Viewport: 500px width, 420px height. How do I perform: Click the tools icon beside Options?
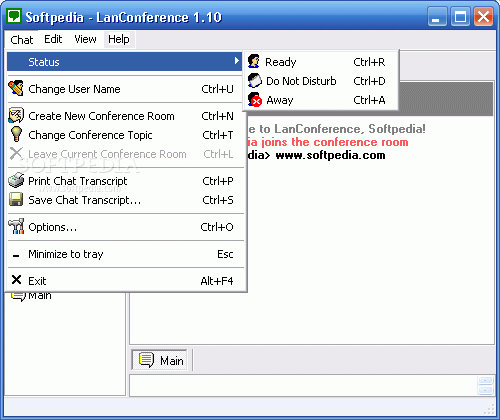[x=16, y=226]
